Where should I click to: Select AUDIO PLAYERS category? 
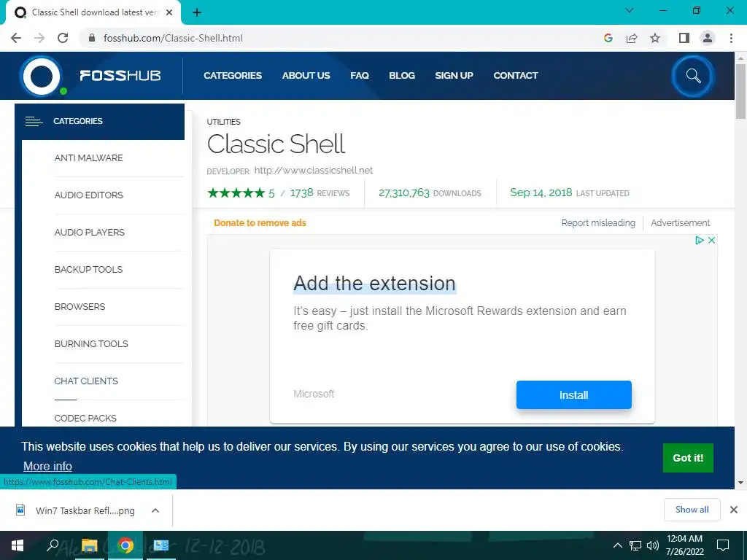[x=90, y=233]
